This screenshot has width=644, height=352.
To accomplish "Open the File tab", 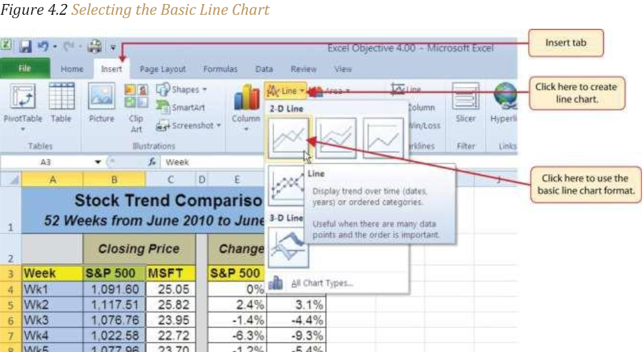I will coord(25,68).
